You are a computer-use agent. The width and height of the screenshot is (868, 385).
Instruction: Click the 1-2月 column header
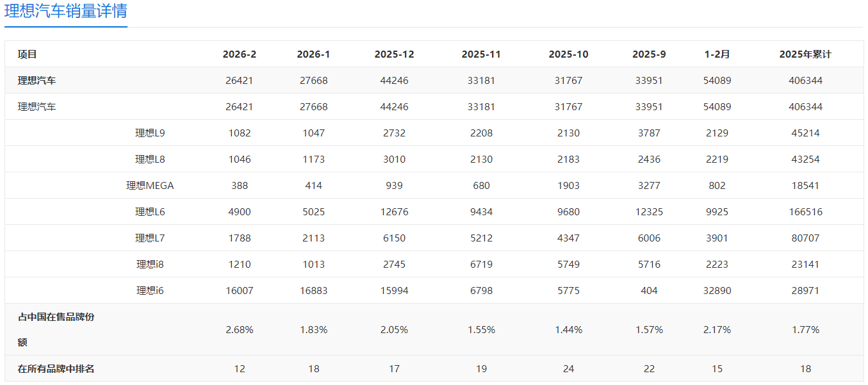coord(717,54)
